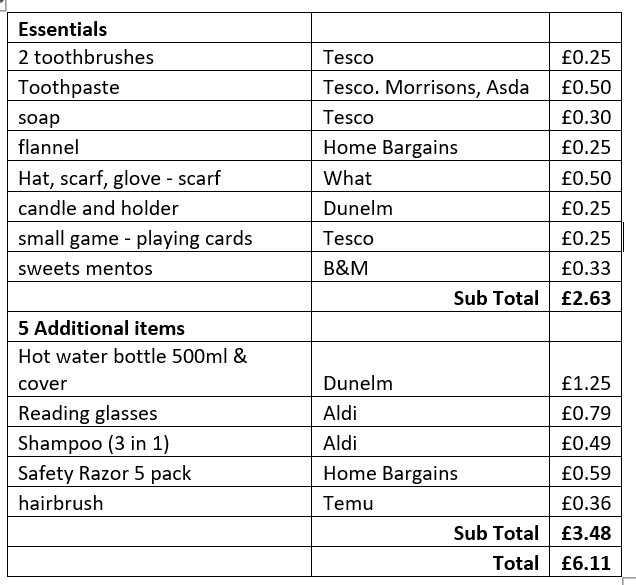
Task: Click the "Hot water bottle 500ml &" text
Action: point(132,355)
